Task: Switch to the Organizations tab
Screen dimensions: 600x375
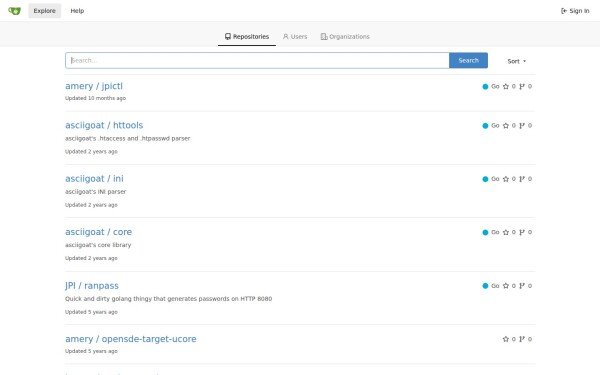Action: (345, 37)
